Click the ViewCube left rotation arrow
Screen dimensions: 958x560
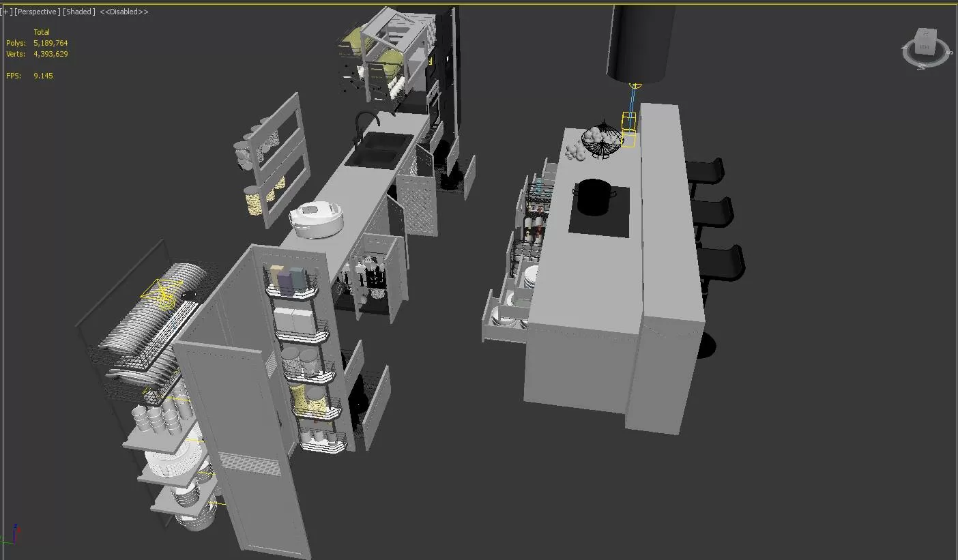903,47
